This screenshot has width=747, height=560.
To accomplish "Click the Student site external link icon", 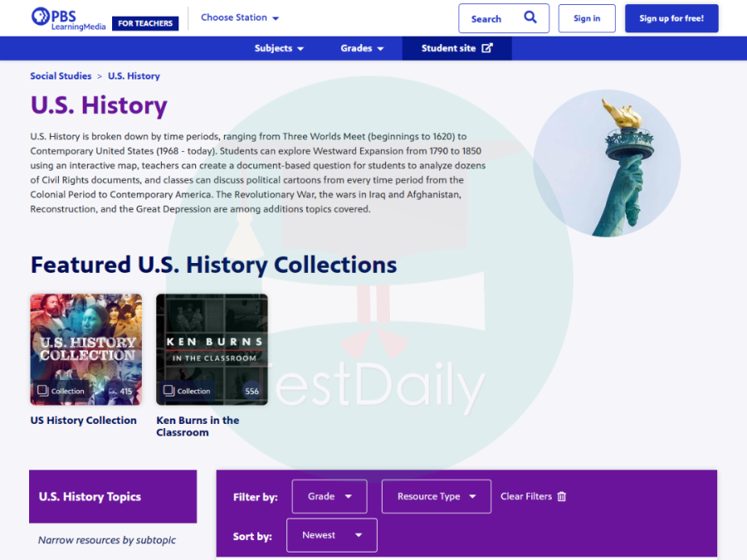I will [487, 48].
